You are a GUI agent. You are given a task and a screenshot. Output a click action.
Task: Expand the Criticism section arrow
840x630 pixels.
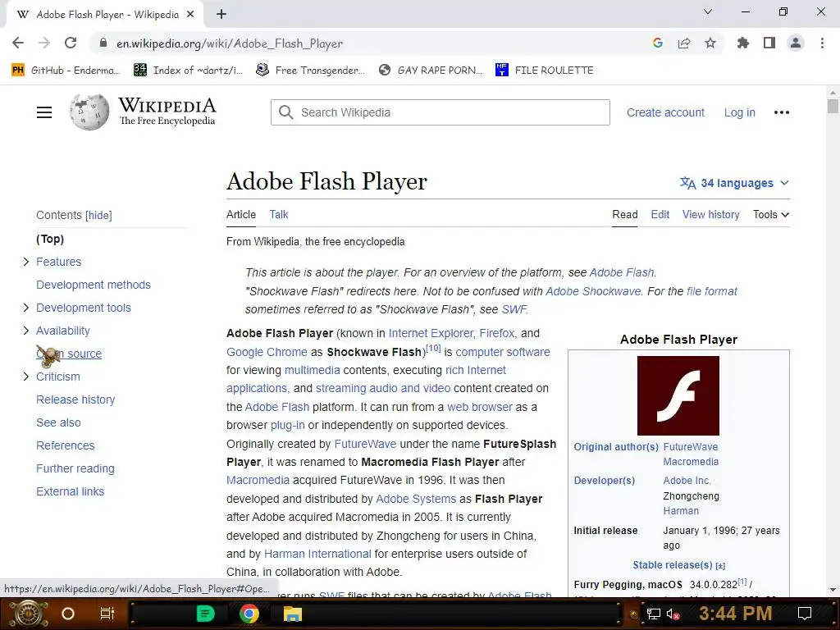point(25,377)
